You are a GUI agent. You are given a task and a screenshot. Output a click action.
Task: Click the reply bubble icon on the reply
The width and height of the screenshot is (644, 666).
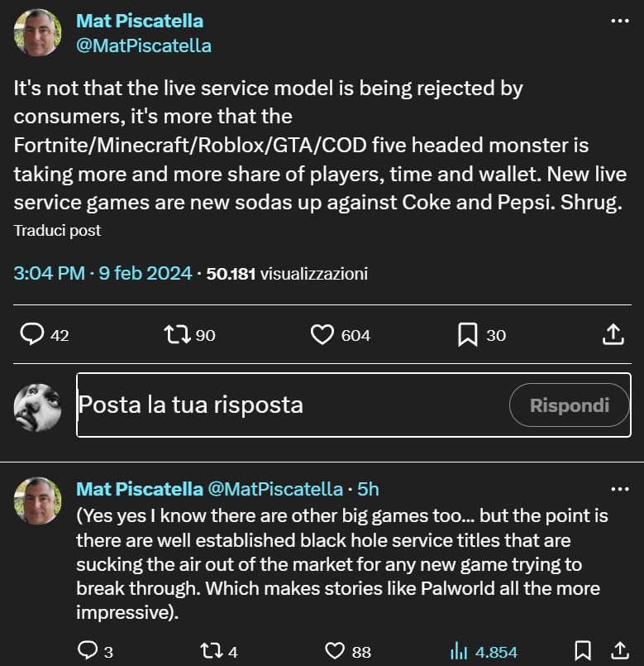[89, 651]
